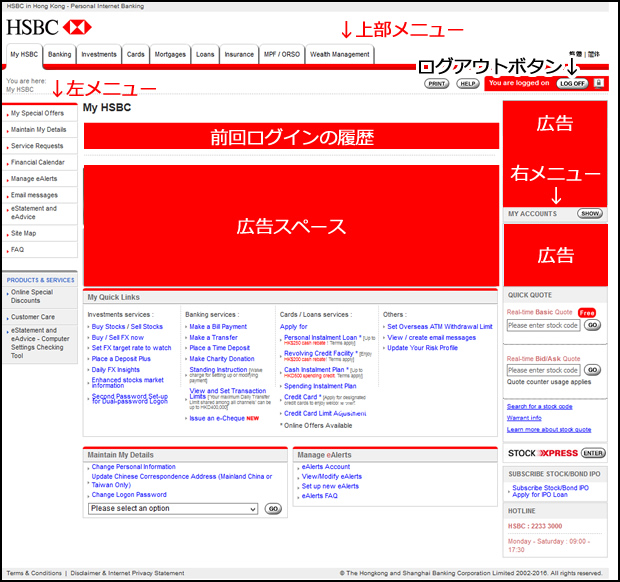Open the Personal Instalment Loan link
This screenshot has height=582, width=620.
(x=322, y=338)
